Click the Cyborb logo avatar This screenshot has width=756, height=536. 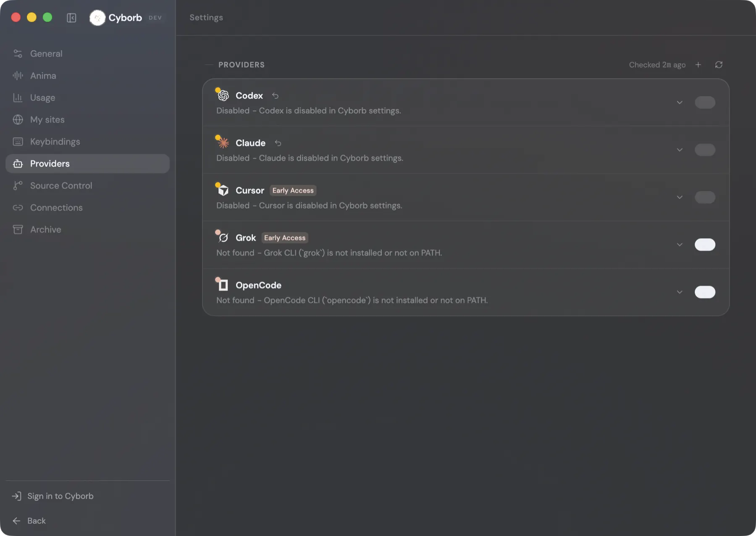tap(97, 18)
